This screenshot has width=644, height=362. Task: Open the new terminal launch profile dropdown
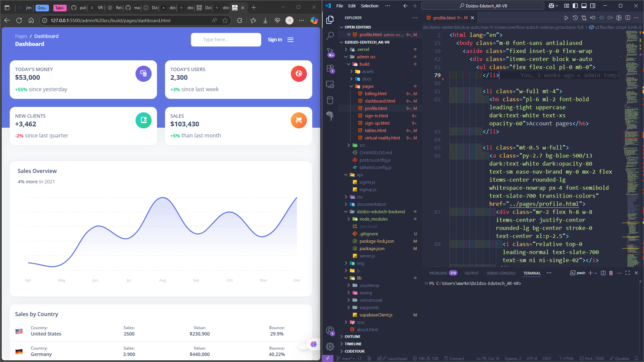[x=596, y=273]
